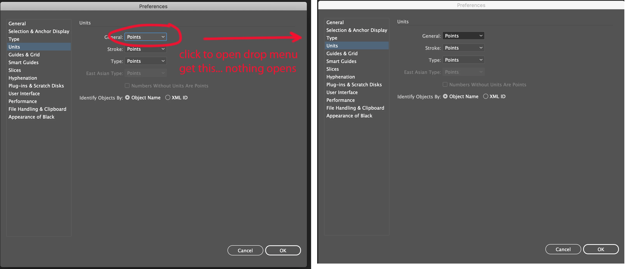Click Cancel button in left dialog
644x269 pixels.
[245, 250]
